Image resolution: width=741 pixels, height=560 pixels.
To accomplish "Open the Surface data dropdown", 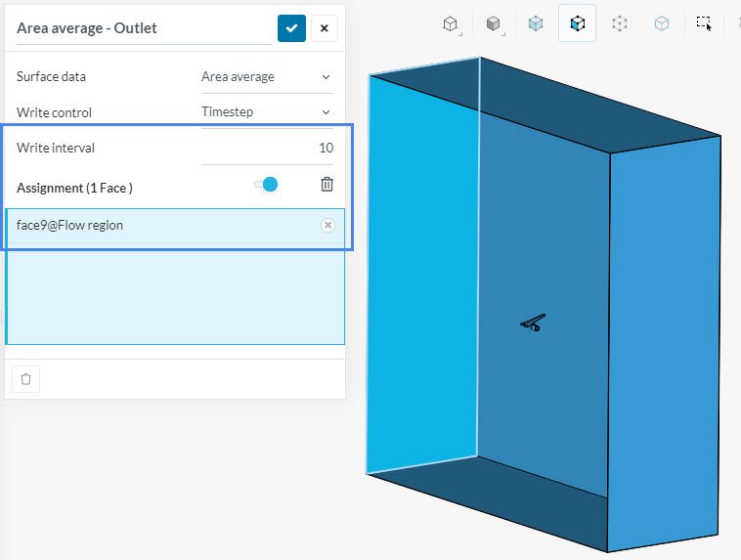I will tap(266, 76).
